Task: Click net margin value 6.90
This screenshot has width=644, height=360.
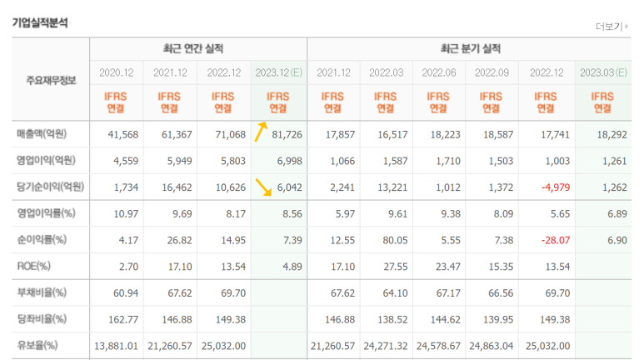Action: (617, 240)
